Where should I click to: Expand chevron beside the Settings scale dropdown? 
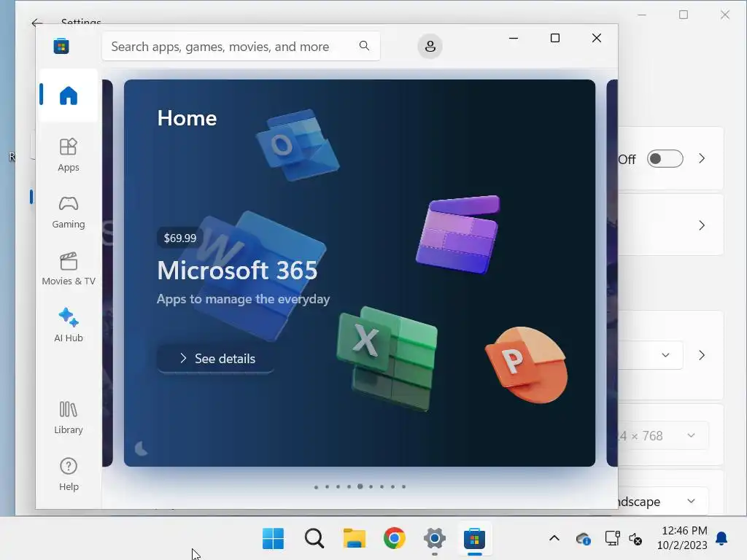702,355
